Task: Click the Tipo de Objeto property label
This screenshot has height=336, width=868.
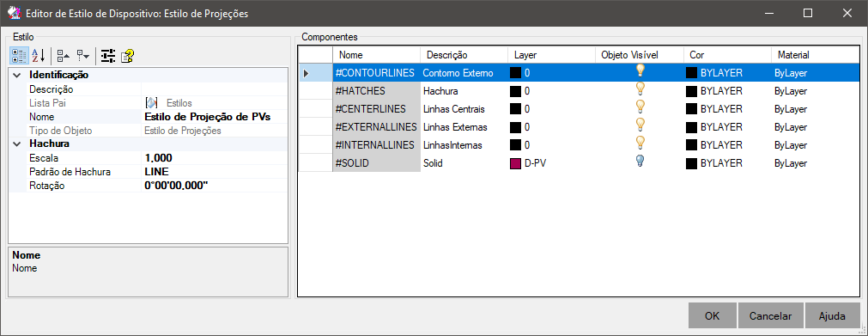Action: click(60, 131)
